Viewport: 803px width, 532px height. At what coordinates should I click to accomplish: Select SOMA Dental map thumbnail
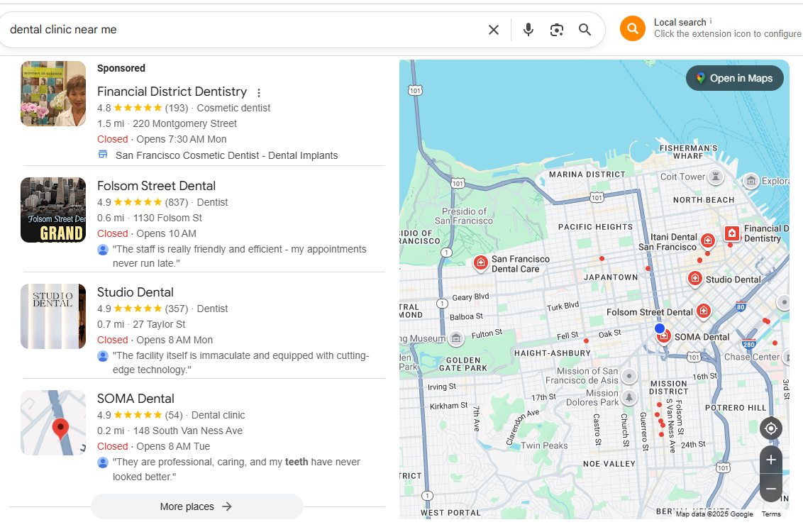point(53,423)
